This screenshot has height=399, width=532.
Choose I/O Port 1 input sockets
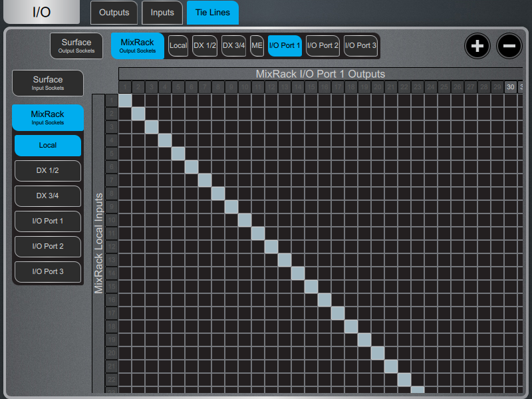coord(47,221)
